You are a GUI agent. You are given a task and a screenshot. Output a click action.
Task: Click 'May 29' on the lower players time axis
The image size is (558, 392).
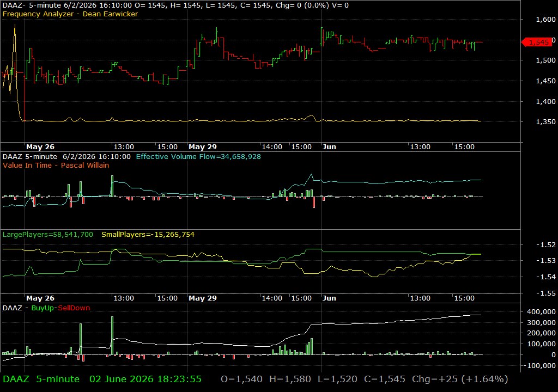(x=203, y=298)
